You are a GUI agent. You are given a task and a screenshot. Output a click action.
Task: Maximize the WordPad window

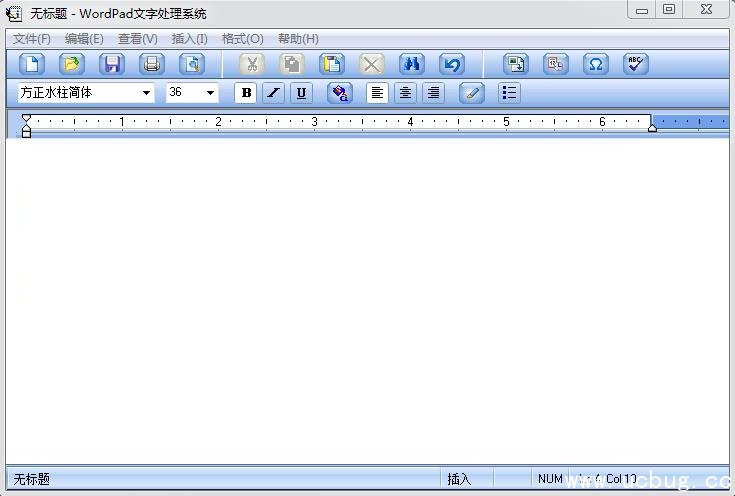tap(669, 9)
